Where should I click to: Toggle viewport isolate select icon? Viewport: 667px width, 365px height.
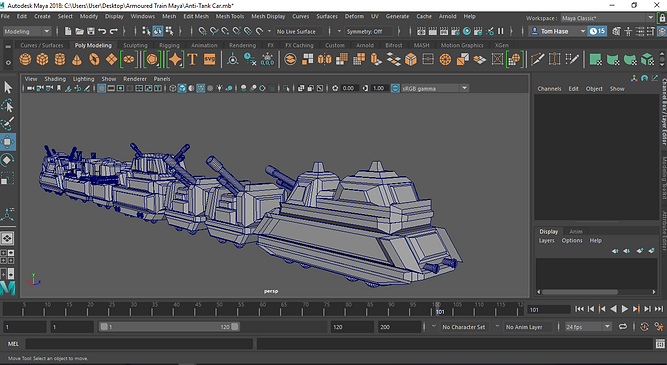click(x=286, y=88)
